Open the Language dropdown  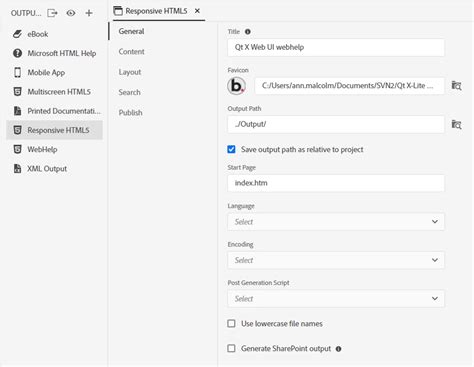click(x=336, y=222)
